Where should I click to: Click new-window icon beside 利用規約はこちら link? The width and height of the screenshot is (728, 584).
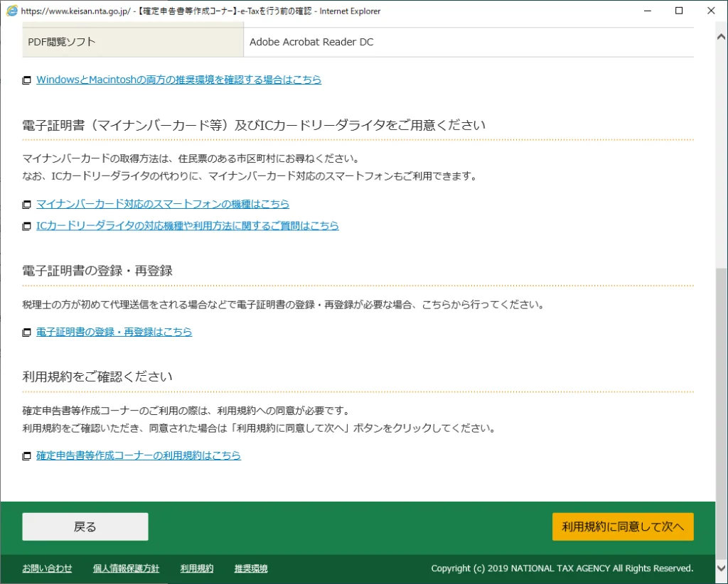[27, 456]
